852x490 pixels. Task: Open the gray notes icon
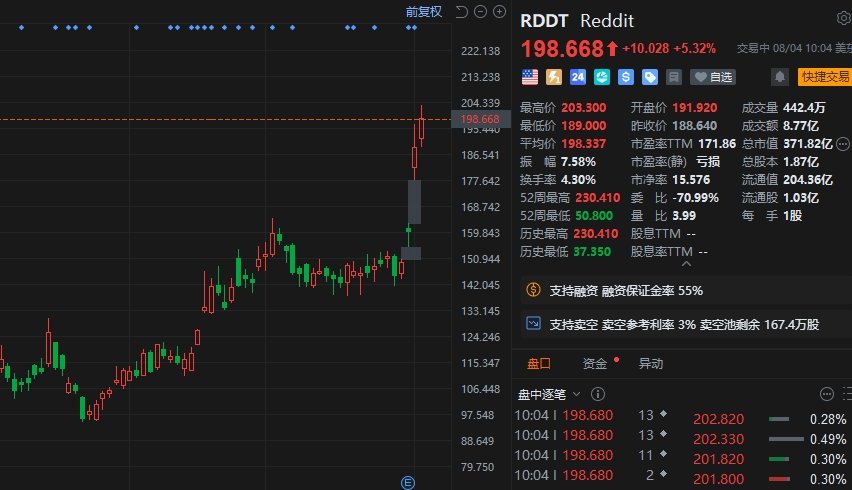pyautogui.click(x=673, y=77)
